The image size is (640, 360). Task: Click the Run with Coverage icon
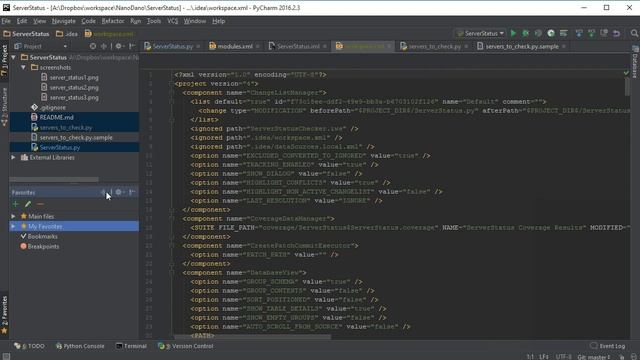click(538, 33)
